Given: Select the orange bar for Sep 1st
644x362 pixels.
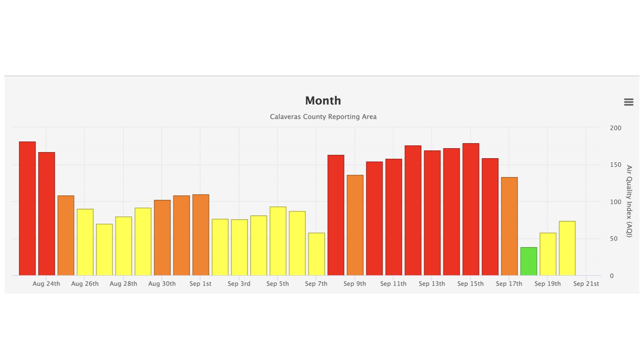Looking at the screenshot, I should [201, 235].
